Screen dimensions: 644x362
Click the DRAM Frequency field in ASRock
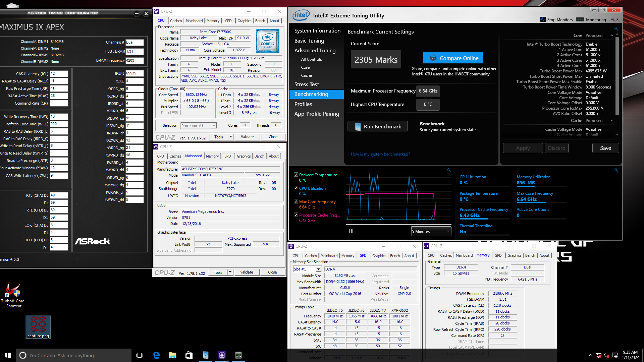pyautogui.click(x=135, y=60)
